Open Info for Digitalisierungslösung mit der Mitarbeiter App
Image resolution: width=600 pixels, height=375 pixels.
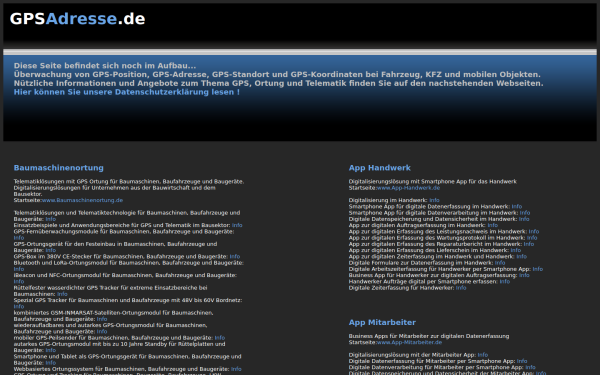coord(483,355)
